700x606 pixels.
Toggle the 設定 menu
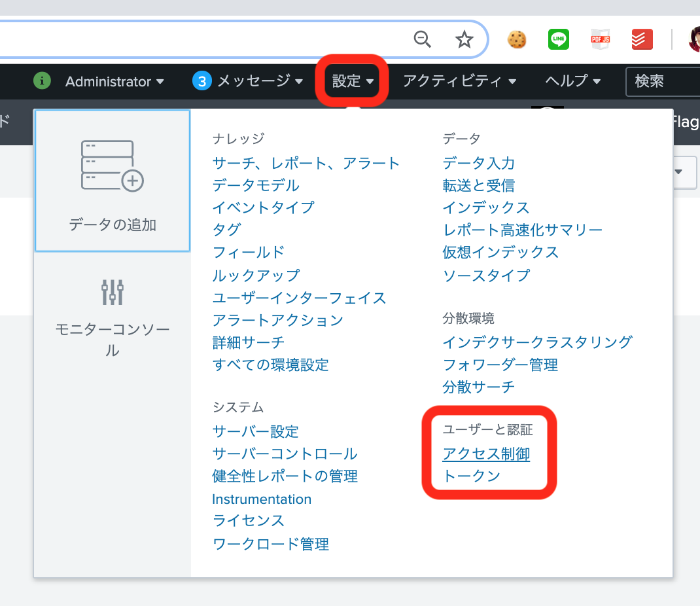click(x=352, y=81)
